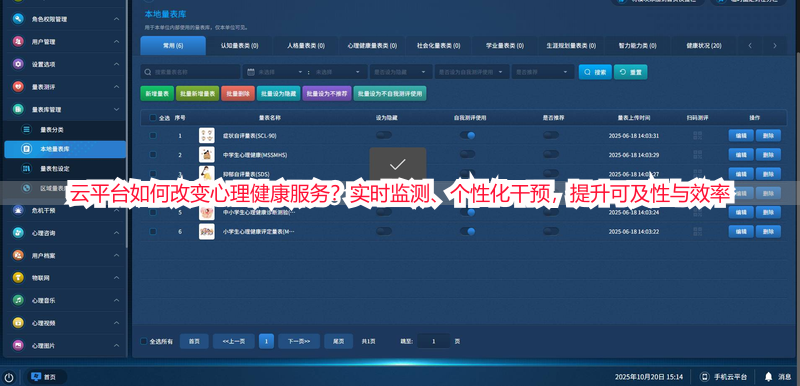The height and width of the screenshot is (386, 800).
Task: Select the 常用 (6) tab
Action: (x=173, y=46)
